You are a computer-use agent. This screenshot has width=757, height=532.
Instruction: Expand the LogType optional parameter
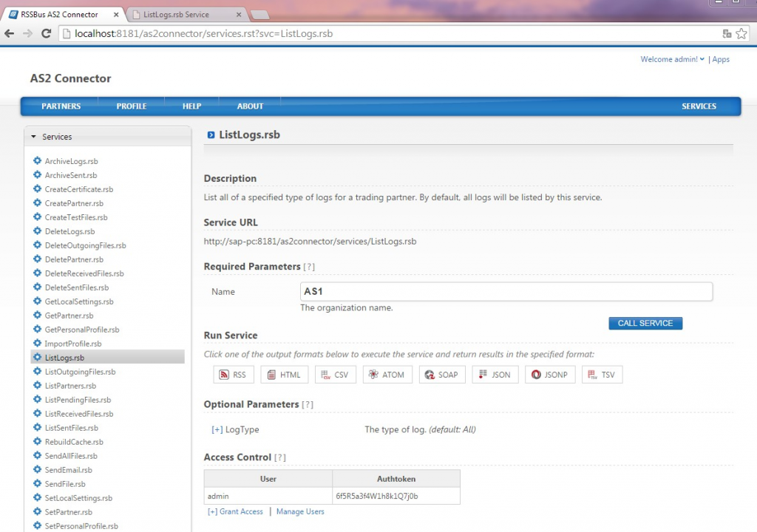pyautogui.click(x=217, y=429)
